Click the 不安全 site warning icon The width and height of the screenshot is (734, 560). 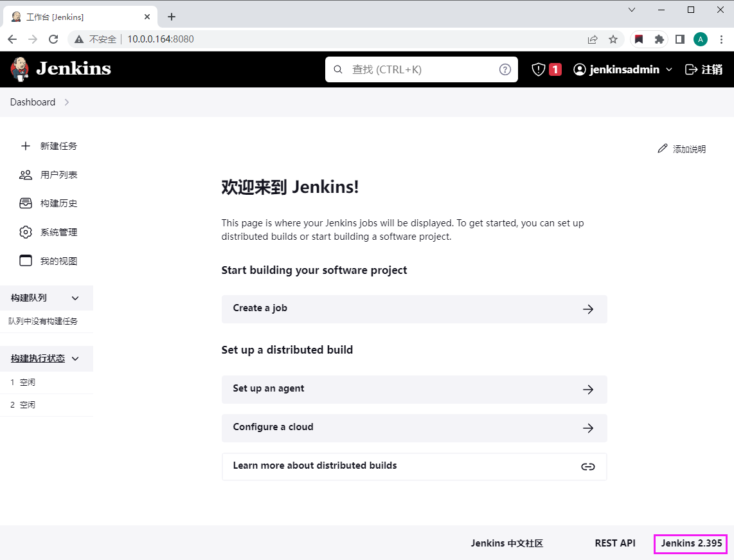point(78,39)
